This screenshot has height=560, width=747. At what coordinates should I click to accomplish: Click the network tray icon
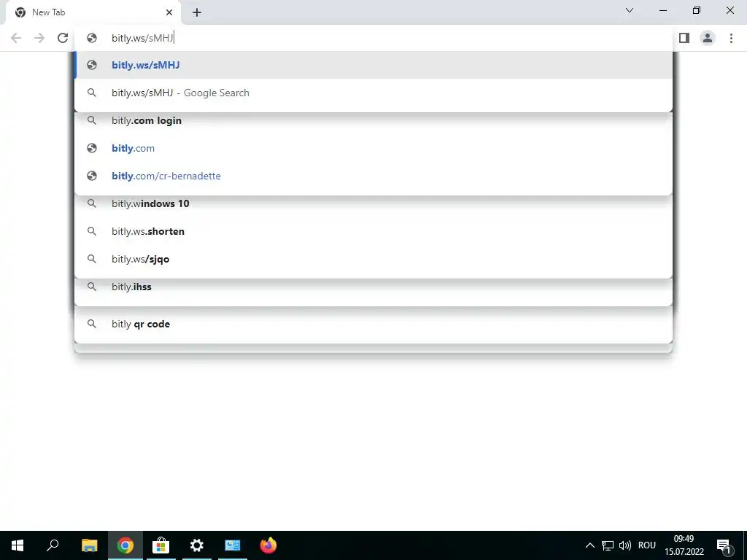click(x=608, y=545)
